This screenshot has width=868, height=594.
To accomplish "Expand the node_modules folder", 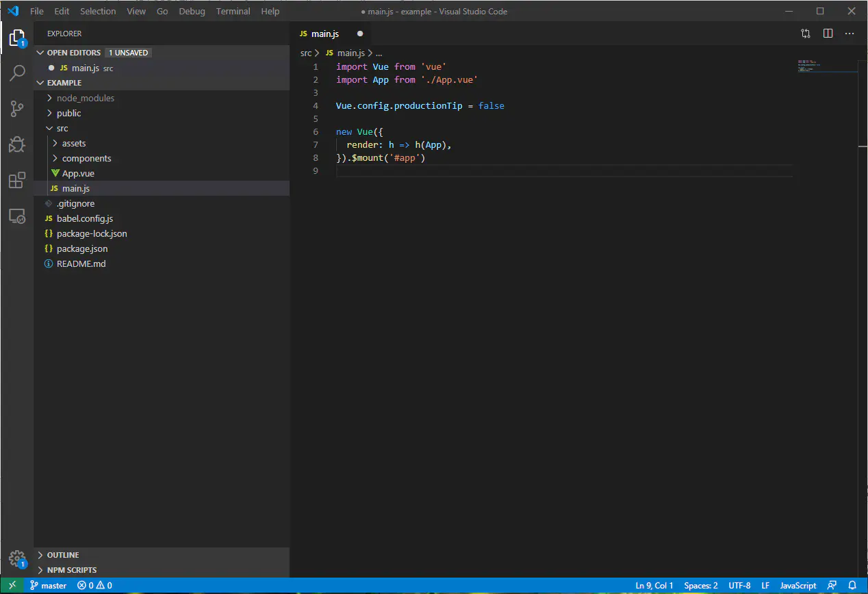I will pyautogui.click(x=85, y=98).
